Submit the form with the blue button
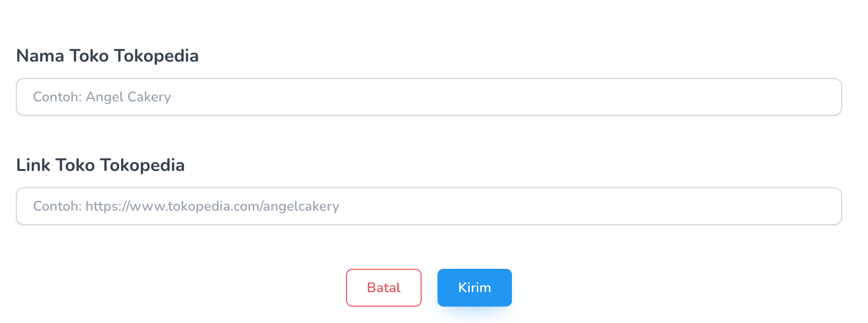Viewport: 868px width, 323px height. [474, 288]
